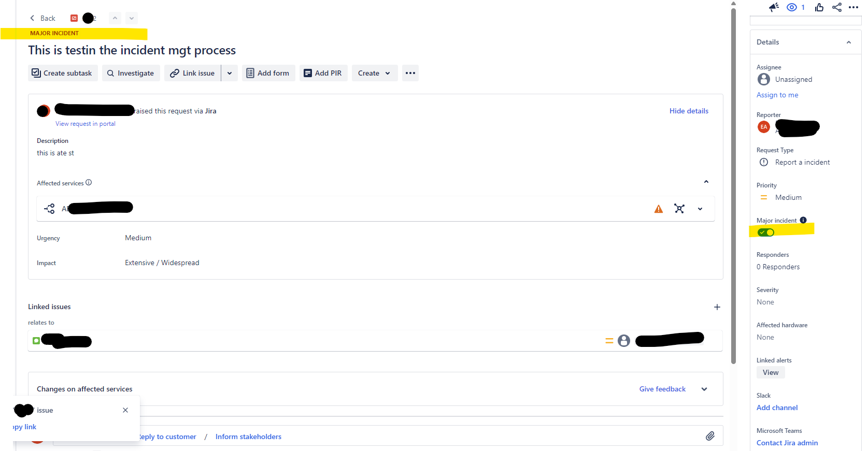Expand Changes on affected services section

pyautogui.click(x=704, y=389)
